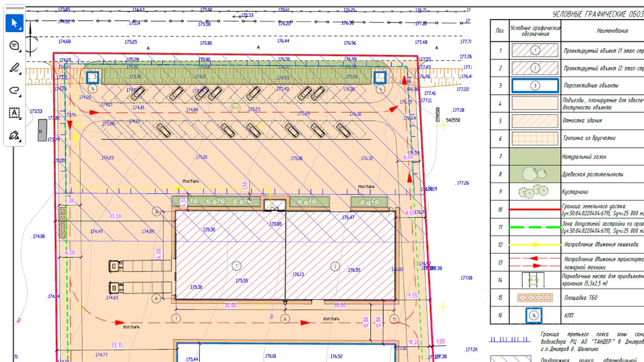Click the red line sample beside Граница земельного участка
Viewport: 644px width, 362px height.
(535, 209)
